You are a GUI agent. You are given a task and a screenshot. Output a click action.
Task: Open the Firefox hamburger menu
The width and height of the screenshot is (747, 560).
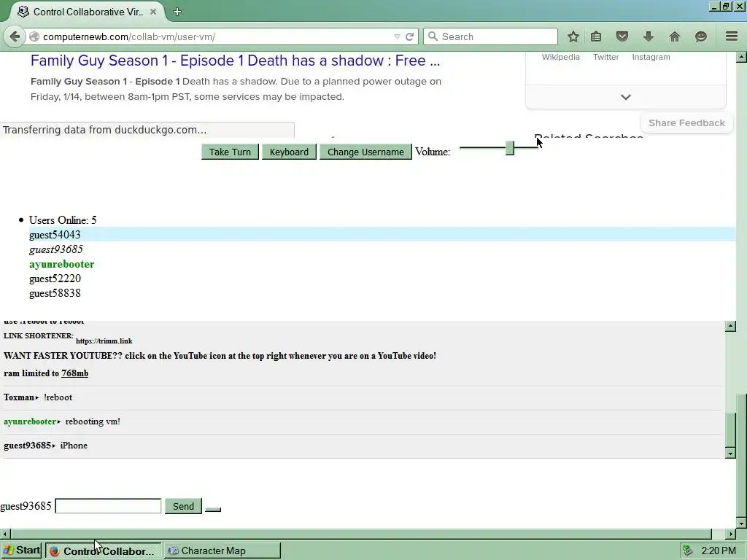[732, 36]
